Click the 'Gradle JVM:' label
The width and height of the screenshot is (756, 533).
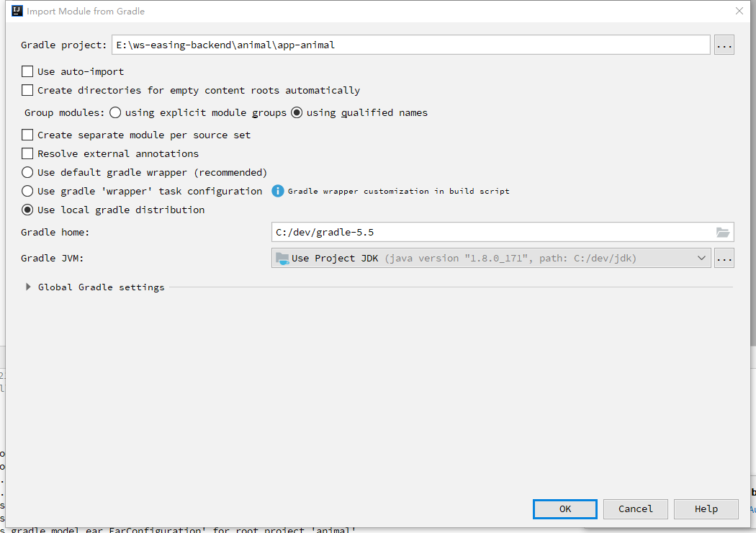(52, 258)
